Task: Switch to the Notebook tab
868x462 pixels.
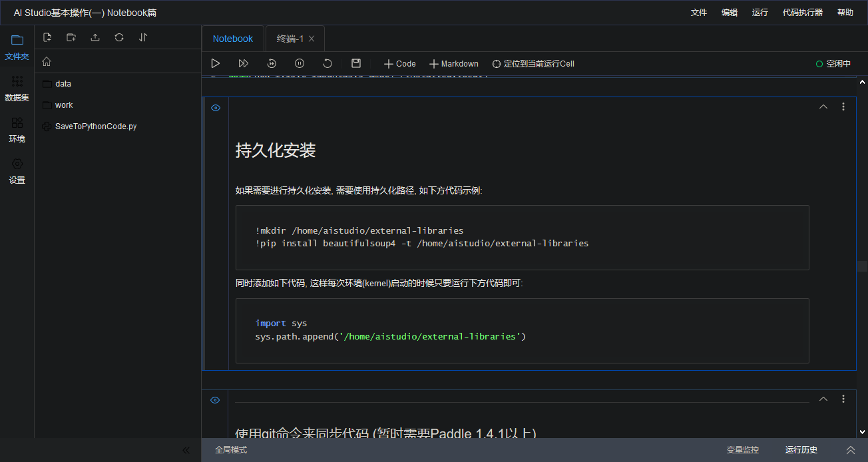Action: (233, 39)
